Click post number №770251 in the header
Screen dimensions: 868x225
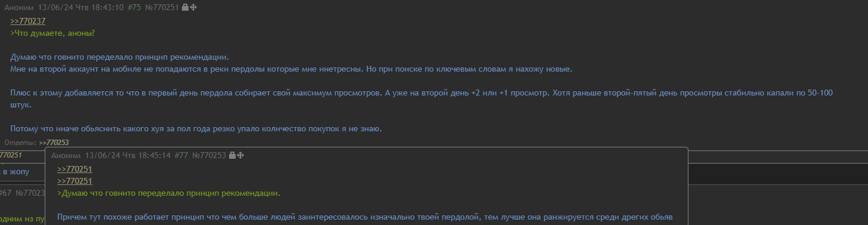(x=162, y=8)
